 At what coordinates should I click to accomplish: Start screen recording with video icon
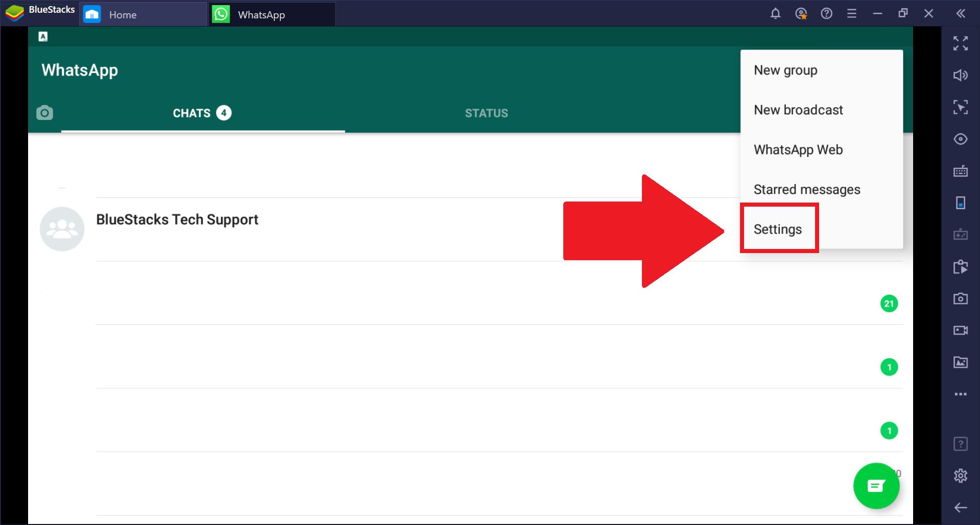[x=961, y=331]
